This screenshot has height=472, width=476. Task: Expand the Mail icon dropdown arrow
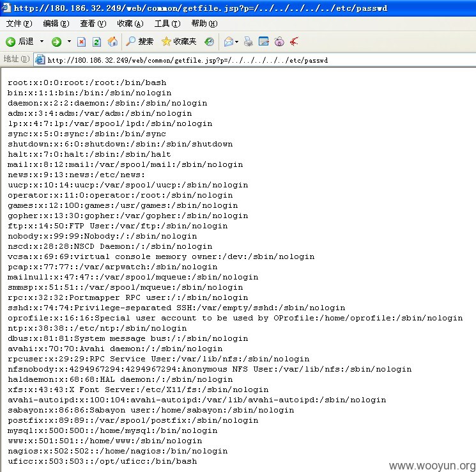point(237,42)
